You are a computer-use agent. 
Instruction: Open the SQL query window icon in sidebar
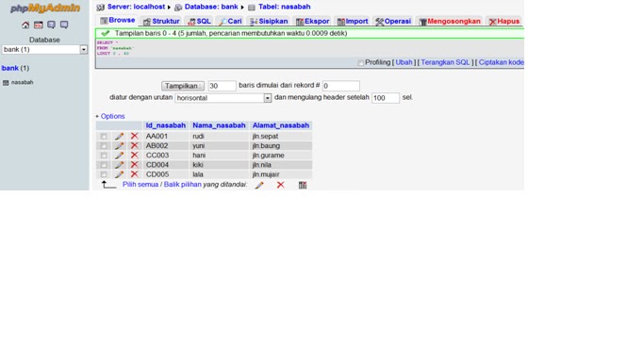[x=39, y=25]
